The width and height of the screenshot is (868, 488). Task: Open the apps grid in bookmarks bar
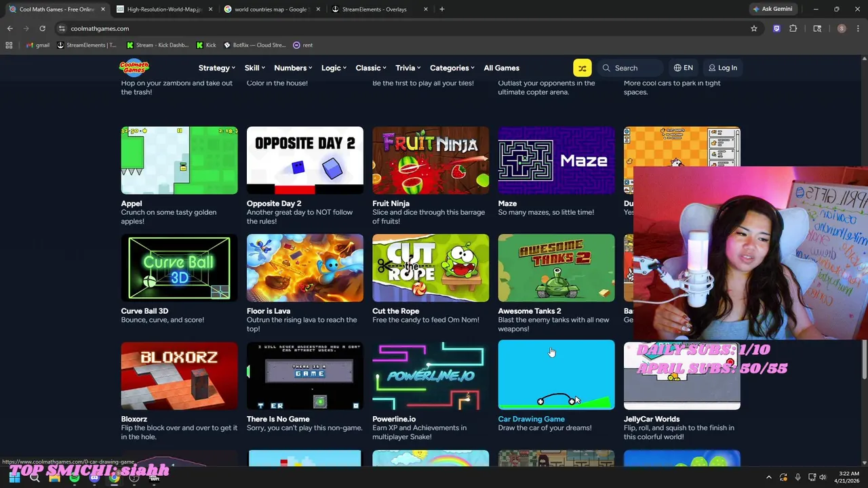tap(9, 45)
